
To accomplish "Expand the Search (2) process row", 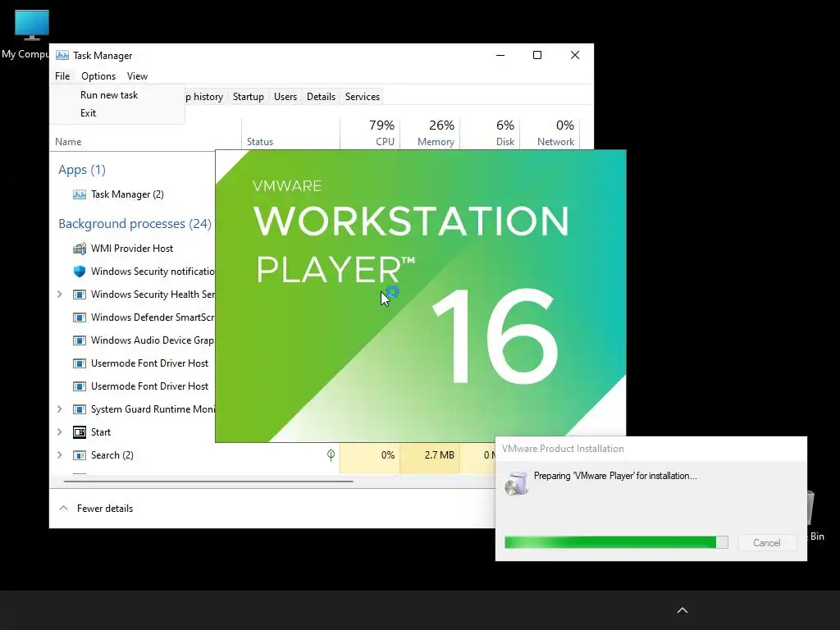I will click(59, 455).
